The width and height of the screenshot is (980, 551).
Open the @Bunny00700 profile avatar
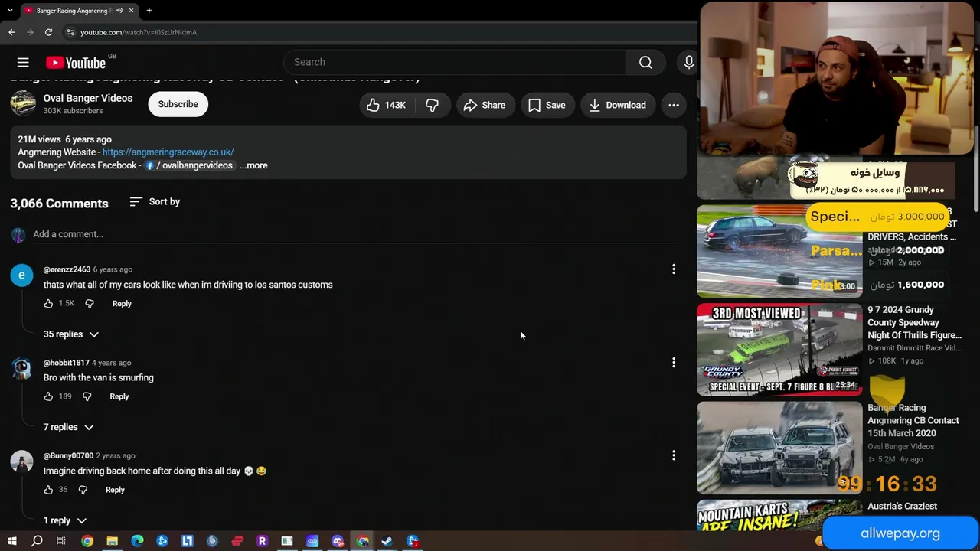coord(21,461)
